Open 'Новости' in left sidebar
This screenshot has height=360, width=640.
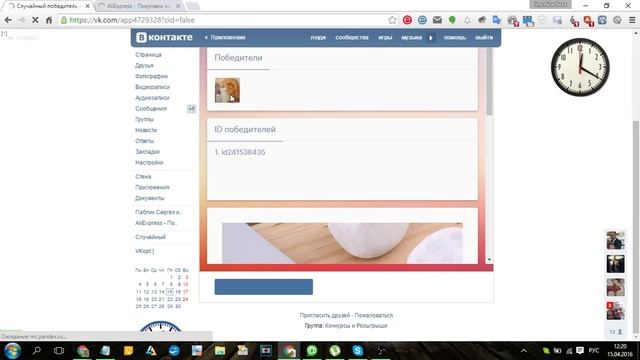tap(146, 130)
